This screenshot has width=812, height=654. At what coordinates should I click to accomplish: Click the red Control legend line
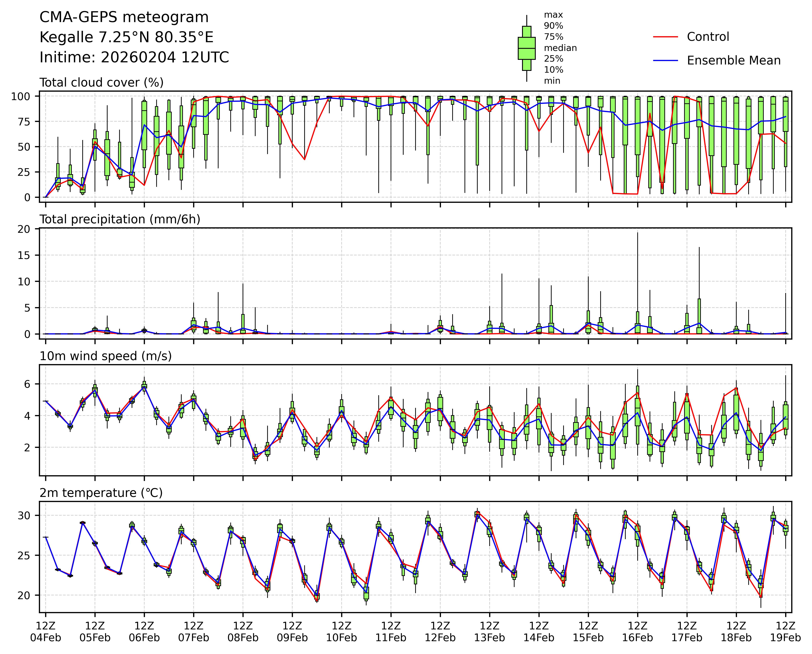point(665,37)
